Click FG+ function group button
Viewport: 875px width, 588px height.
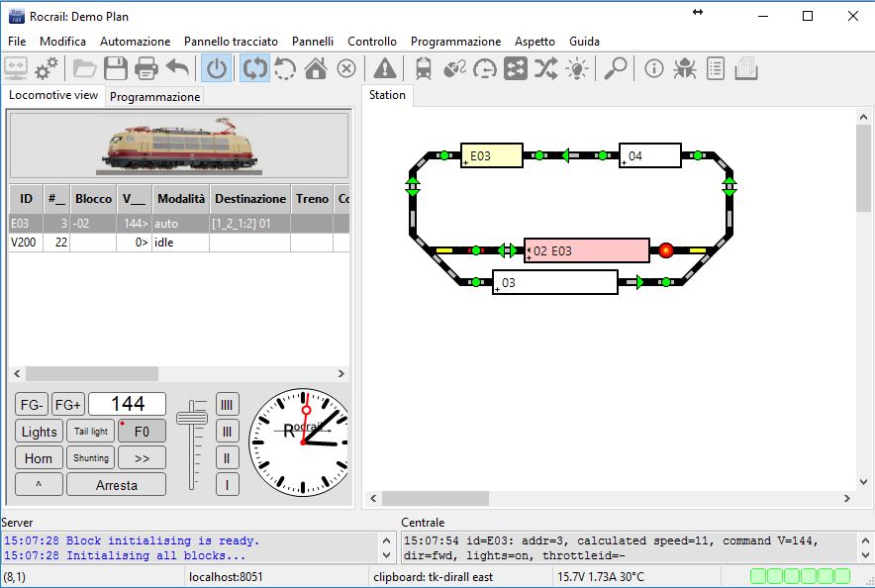click(68, 405)
